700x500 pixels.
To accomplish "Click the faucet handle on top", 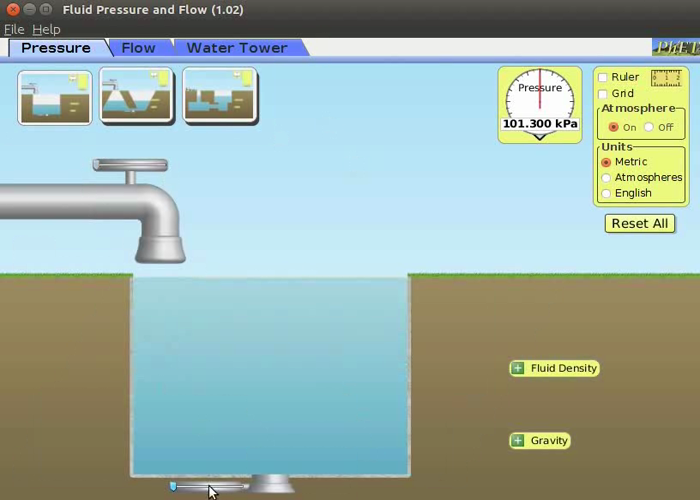I will tap(130, 165).
